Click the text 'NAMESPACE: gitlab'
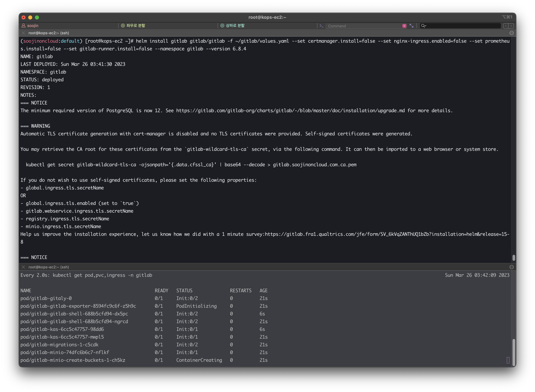 (x=43, y=72)
